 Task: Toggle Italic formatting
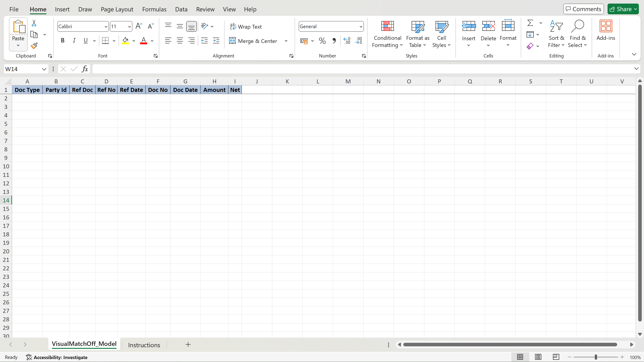74,40
